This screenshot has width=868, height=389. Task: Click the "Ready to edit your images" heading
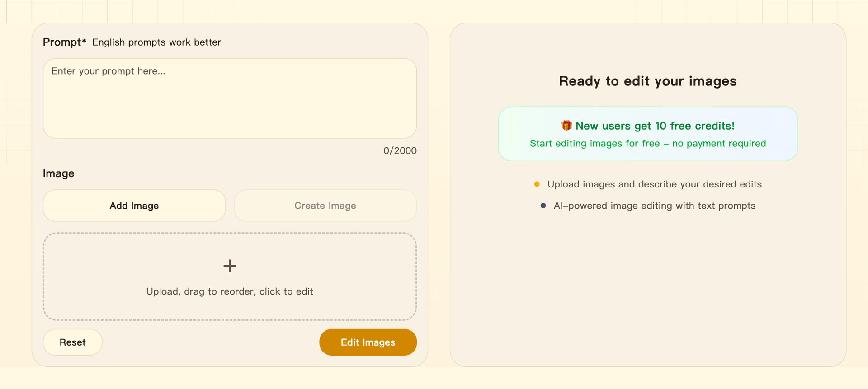(x=648, y=81)
